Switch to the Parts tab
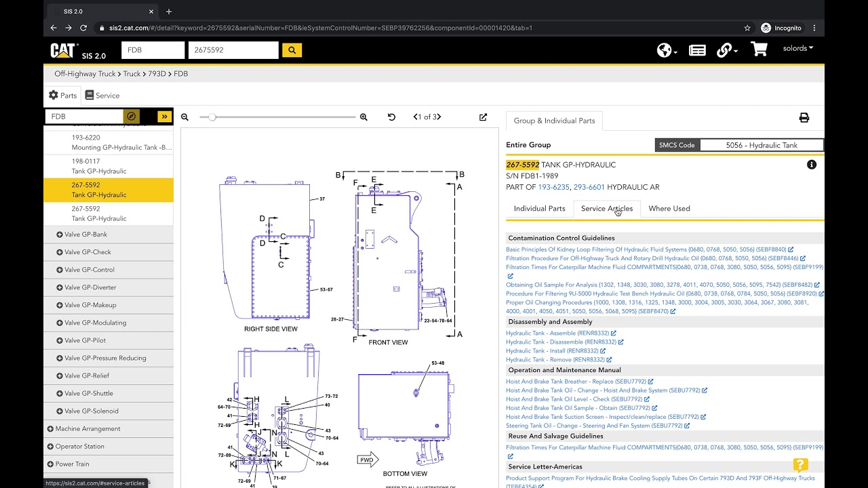This screenshot has width=868, height=488. [62, 96]
